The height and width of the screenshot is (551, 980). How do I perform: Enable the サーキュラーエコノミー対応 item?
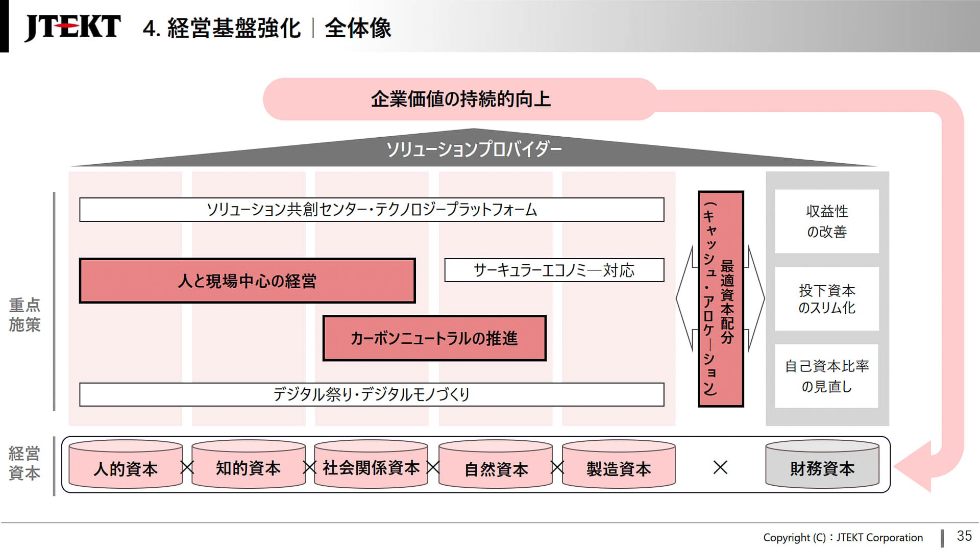554,271
